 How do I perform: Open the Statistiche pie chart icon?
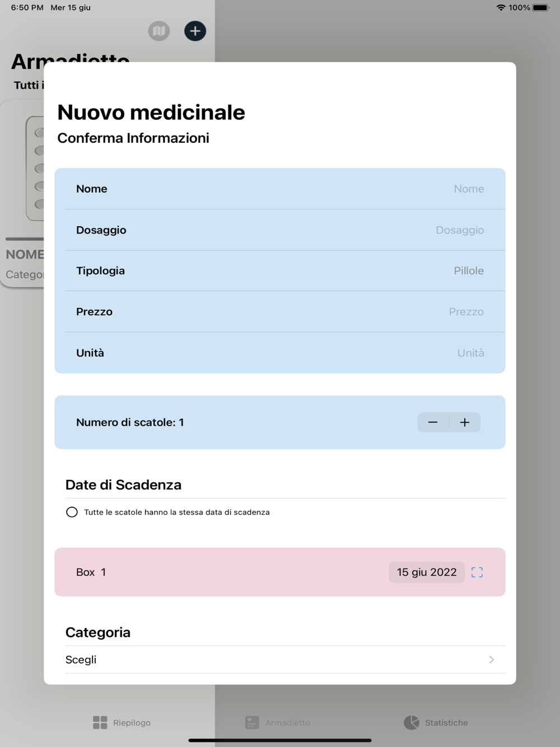click(412, 722)
